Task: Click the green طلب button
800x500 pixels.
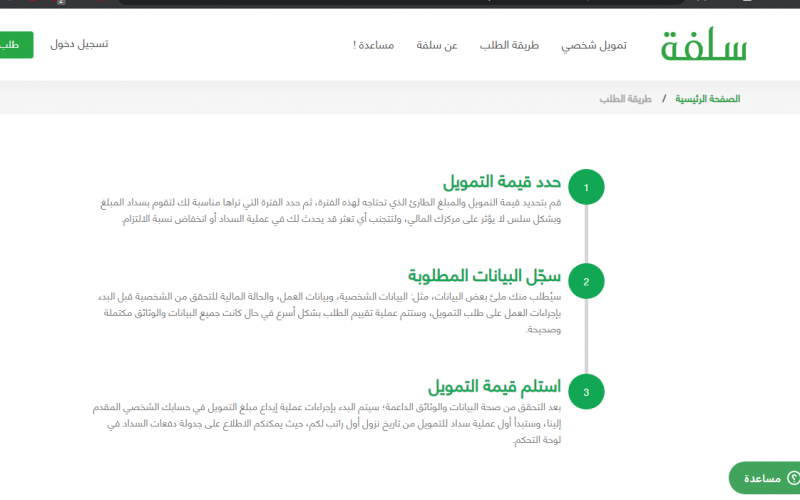Action: click(16, 45)
